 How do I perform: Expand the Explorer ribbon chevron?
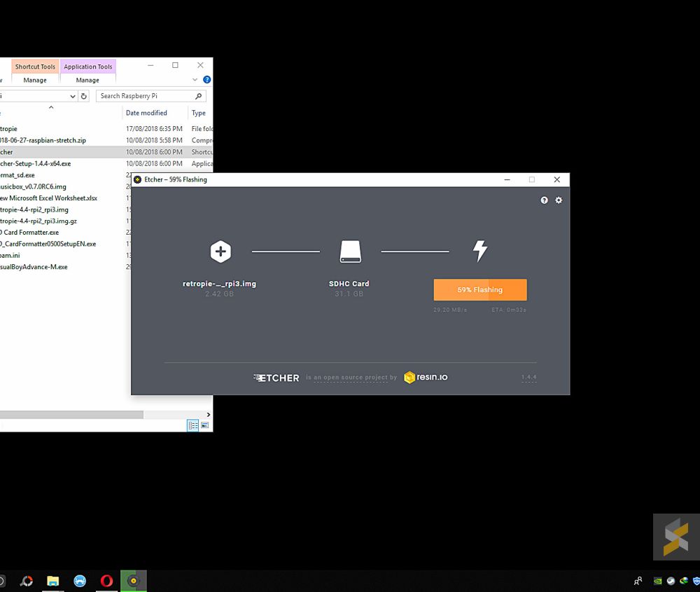pos(195,80)
